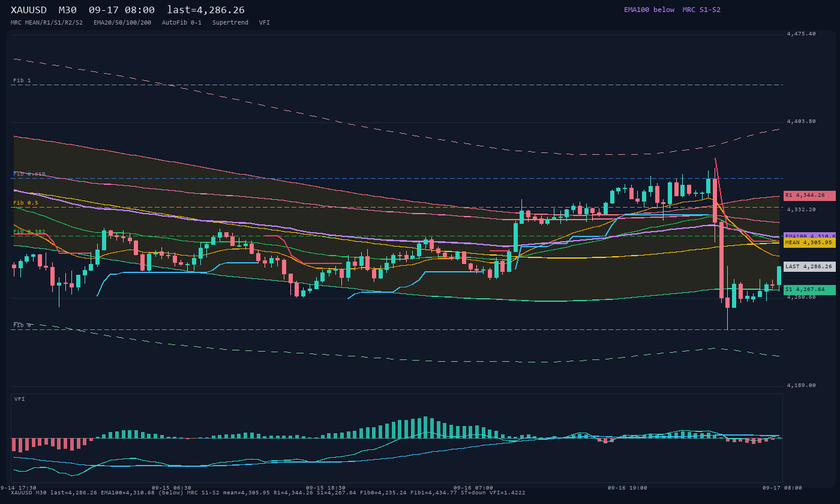
Task: Click the red R1 4,344.26 price tag
Action: click(809, 196)
